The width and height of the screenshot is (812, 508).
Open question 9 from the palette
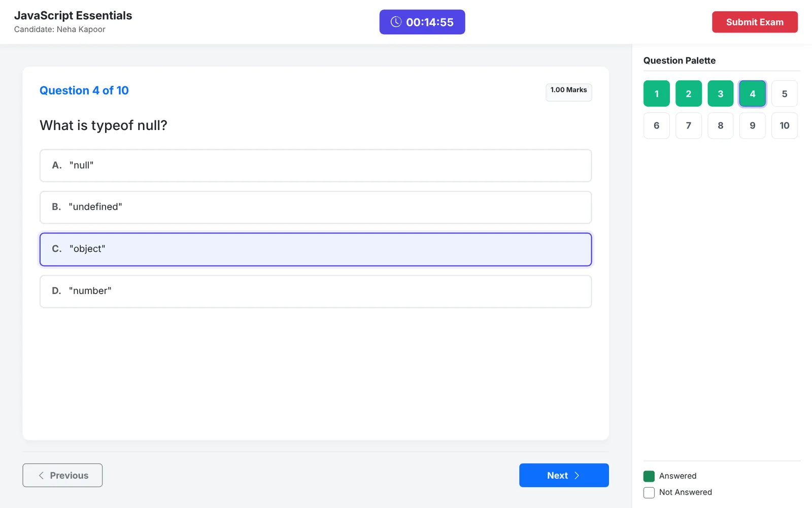click(753, 125)
